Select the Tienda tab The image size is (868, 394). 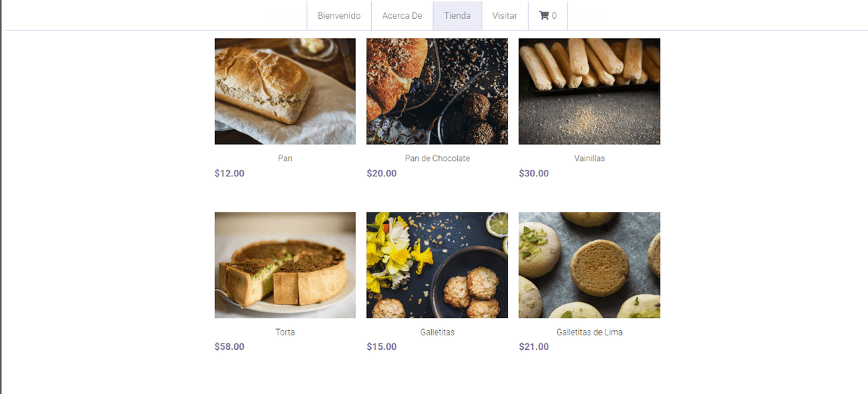click(457, 16)
